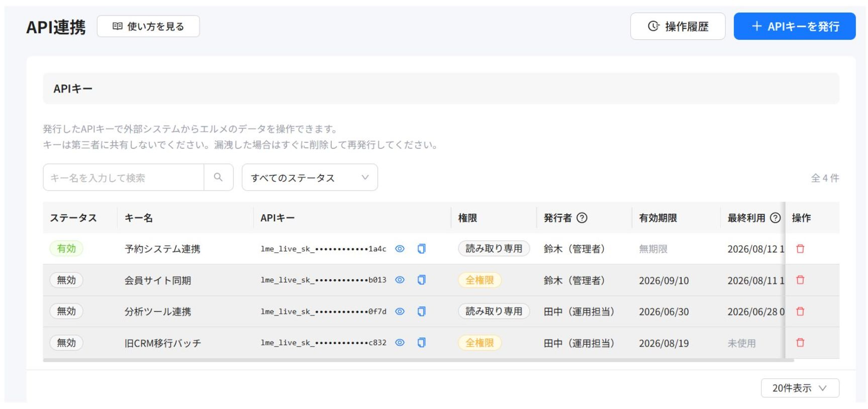
Task: Copy the 予約システム連携 API key
Action: (422, 249)
